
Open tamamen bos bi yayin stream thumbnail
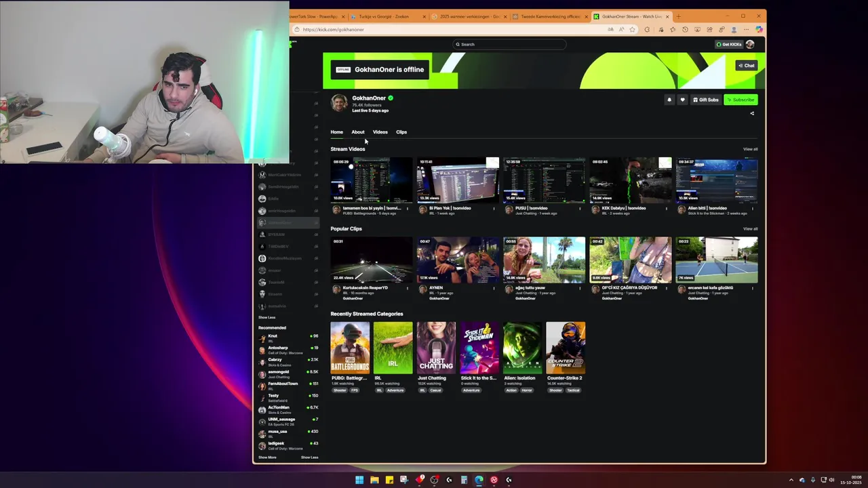click(x=371, y=180)
